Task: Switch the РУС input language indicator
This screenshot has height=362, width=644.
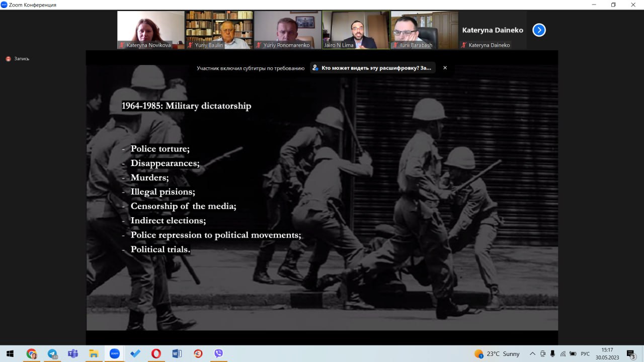Action: coord(585,353)
